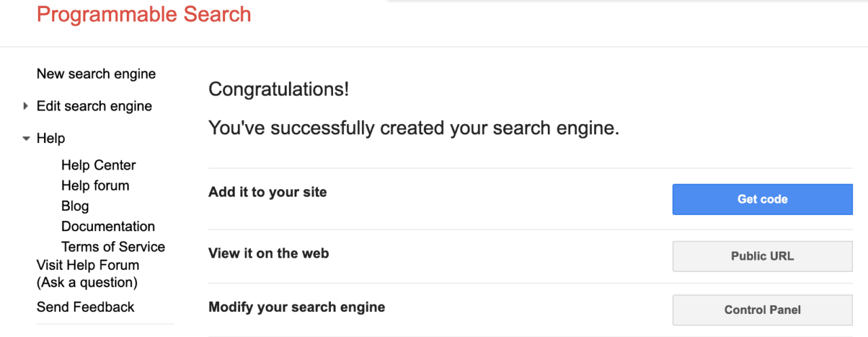Image resolution: width=868 pixels, height=337 pixels.
Task: View the Terms of Service
Action: (113, 247)
